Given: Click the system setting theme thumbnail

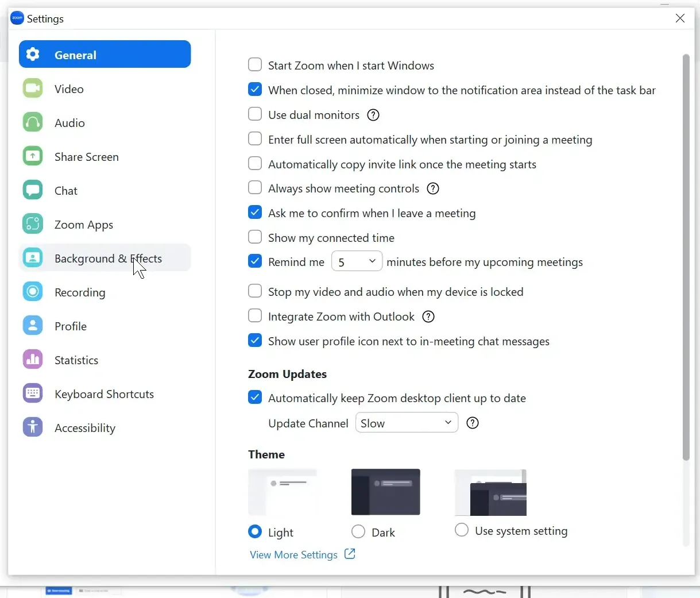Looking at the screenshot, I should point(490,492).
